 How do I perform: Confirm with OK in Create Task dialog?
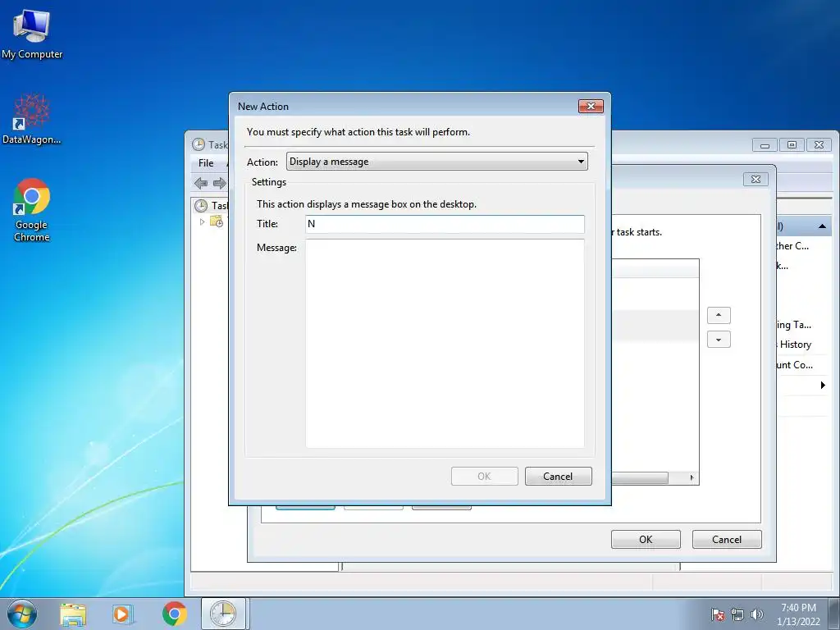click(646, 540)
